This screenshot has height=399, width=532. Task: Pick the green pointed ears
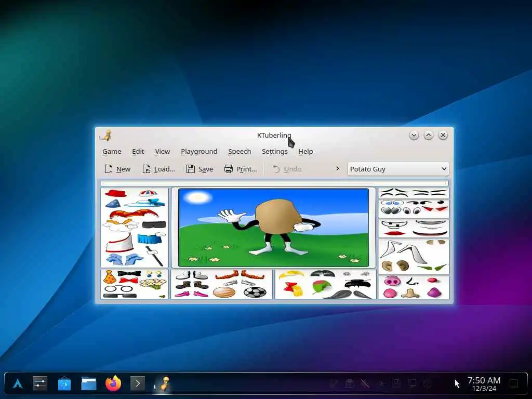[432, 268]
